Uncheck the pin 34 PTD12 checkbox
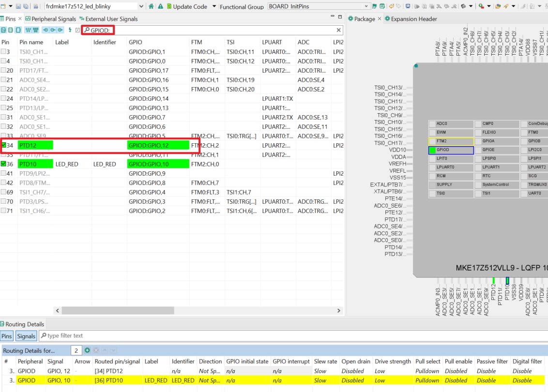Image resolution: width=548 pixels, height=392 pixels. click(4, 145)
